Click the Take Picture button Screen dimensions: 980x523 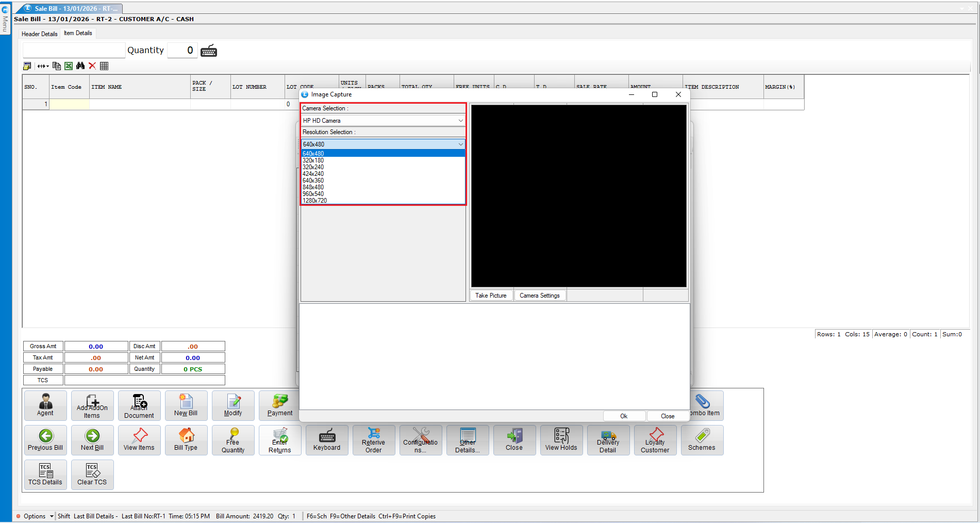pos(491,296)
